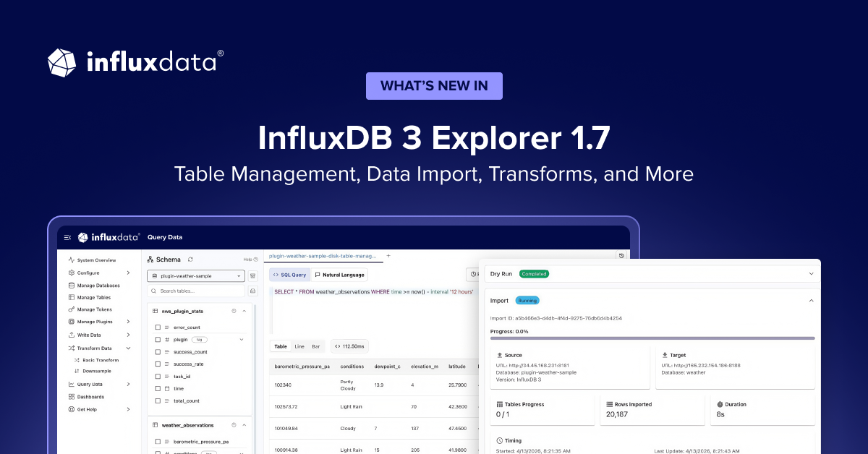Check the success_rate column checkbox
This screenshot has height=454, width=868.
click(x=158, y=364)
